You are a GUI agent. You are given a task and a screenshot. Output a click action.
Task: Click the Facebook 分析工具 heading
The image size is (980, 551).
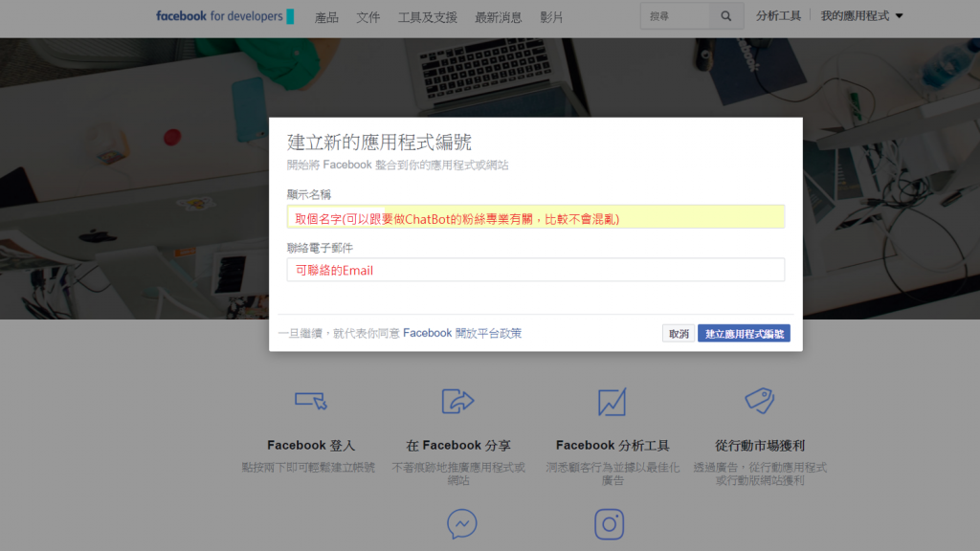[x=612, y=446]
